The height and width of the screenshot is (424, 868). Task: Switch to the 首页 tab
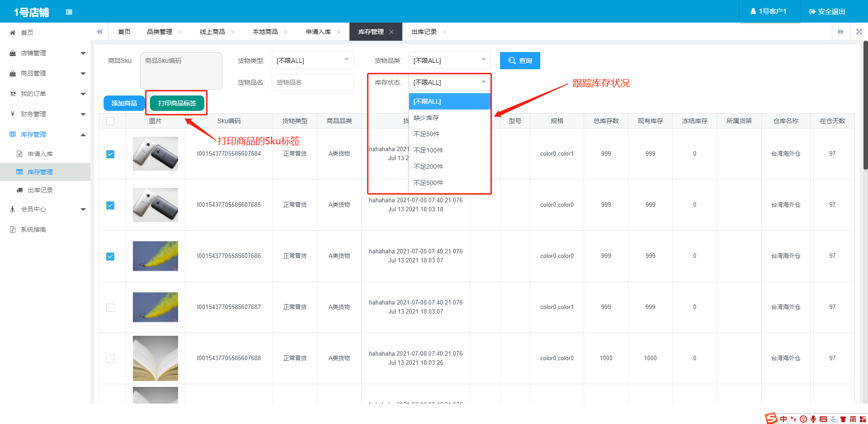[124, 32]
